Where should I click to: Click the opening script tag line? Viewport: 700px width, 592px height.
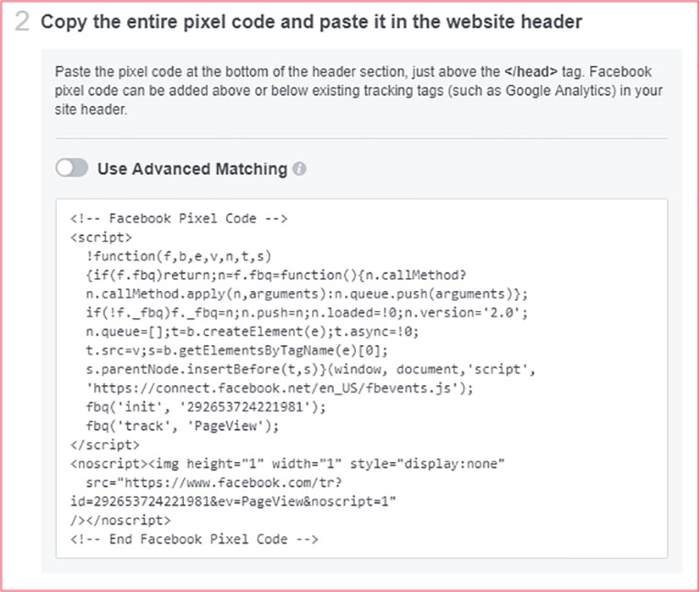101,237
